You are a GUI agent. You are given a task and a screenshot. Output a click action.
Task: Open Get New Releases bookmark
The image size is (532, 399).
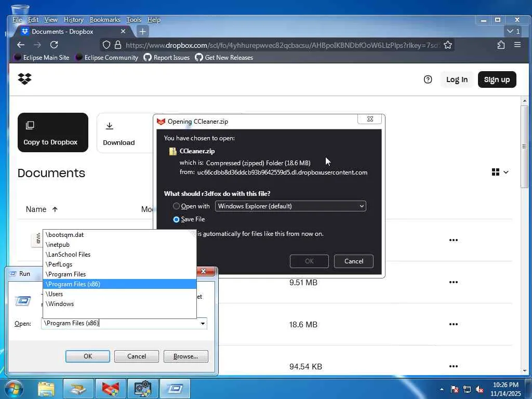tap(224, 57)
